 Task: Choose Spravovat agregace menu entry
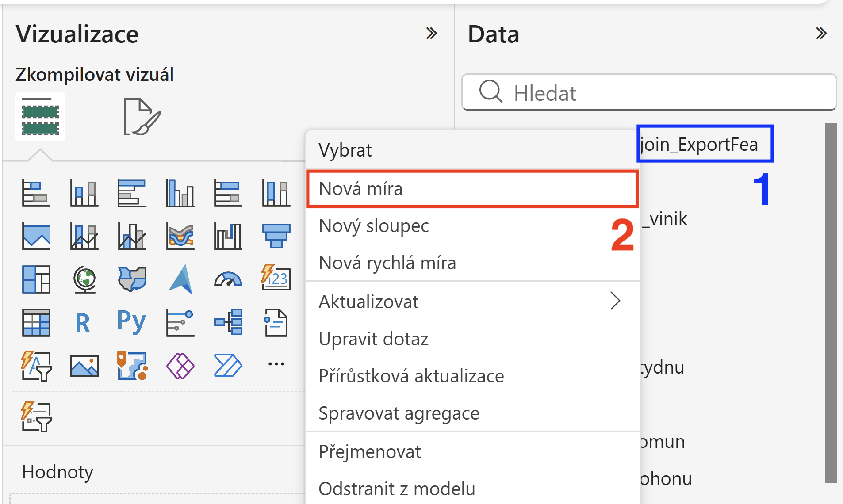(x=472, y=413)
